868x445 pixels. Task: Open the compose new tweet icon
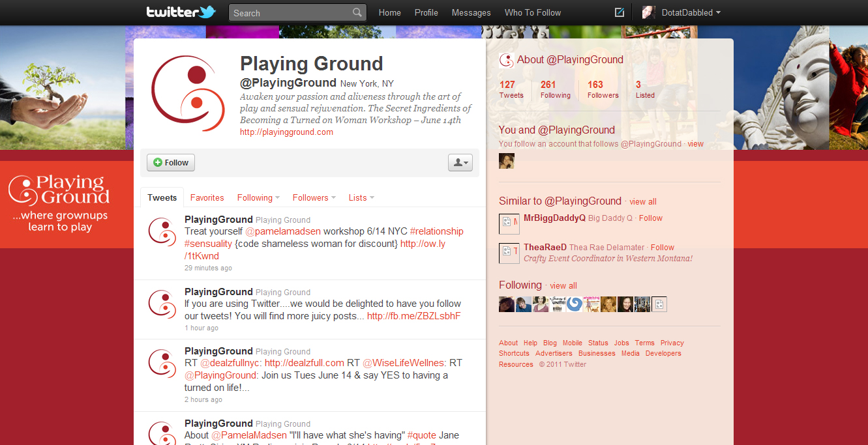click(620, 12)
